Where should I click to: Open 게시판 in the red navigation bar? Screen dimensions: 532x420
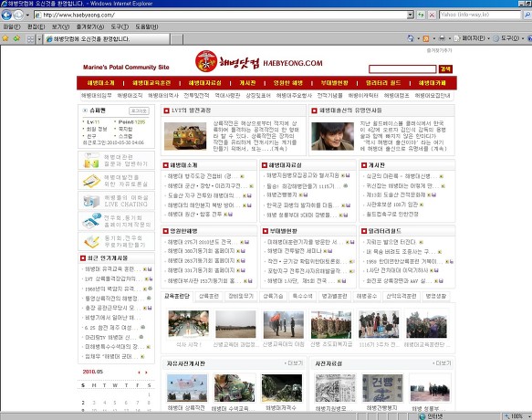pos(247,83)
